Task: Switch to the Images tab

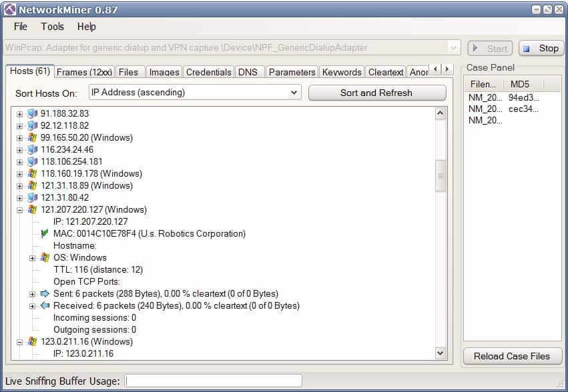Action: (x=164, y=72)
